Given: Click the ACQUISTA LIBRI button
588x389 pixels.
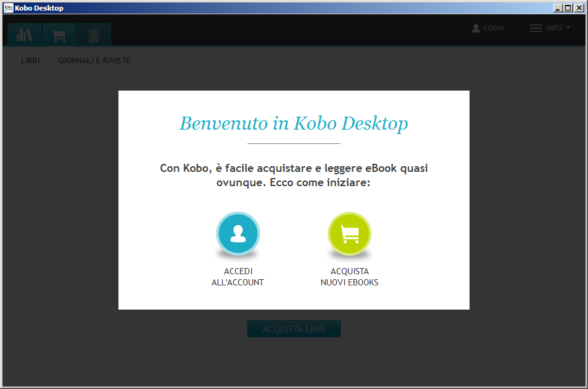Looking at the screenshot, I should click(294, 329).
